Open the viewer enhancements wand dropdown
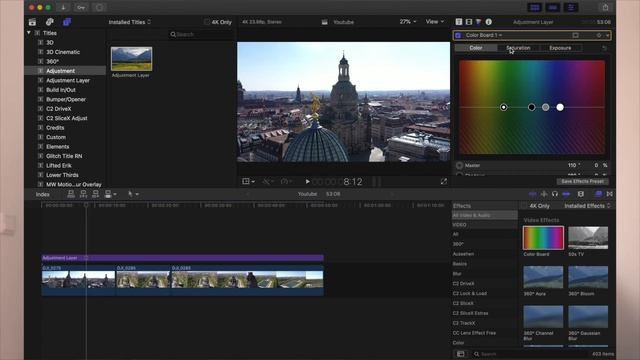Screen dimensions: 640x360 (x=268, y=181)
